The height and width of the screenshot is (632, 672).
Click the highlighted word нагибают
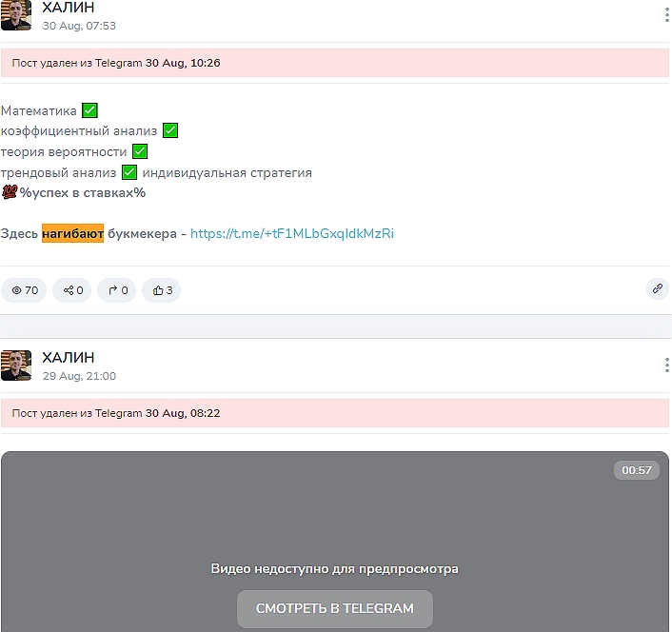click(72, 233)
